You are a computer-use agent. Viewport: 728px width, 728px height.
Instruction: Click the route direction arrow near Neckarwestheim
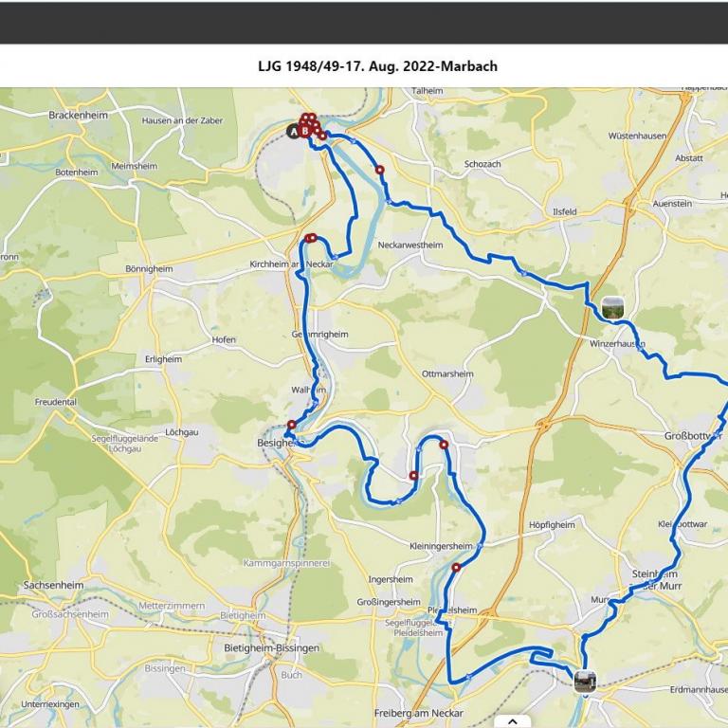coord(389,202)
